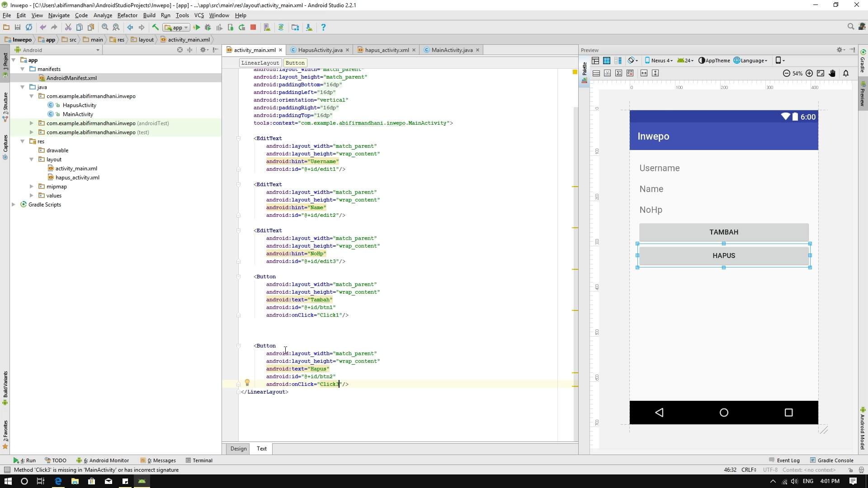Zoom in the layout preview
The height and width of the screenshot is (488, 868).
pyautogui.click(x=809, y=73)
